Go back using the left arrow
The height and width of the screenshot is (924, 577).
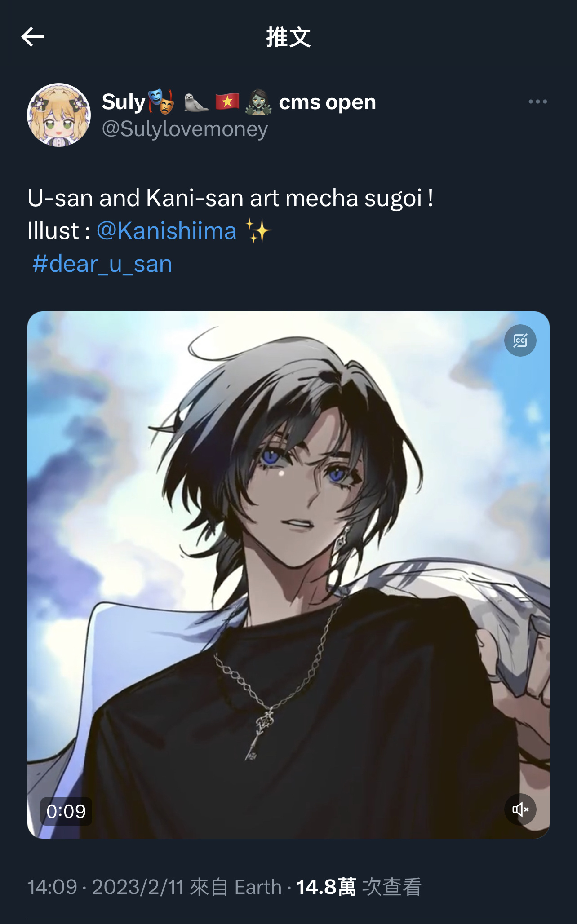33,37
